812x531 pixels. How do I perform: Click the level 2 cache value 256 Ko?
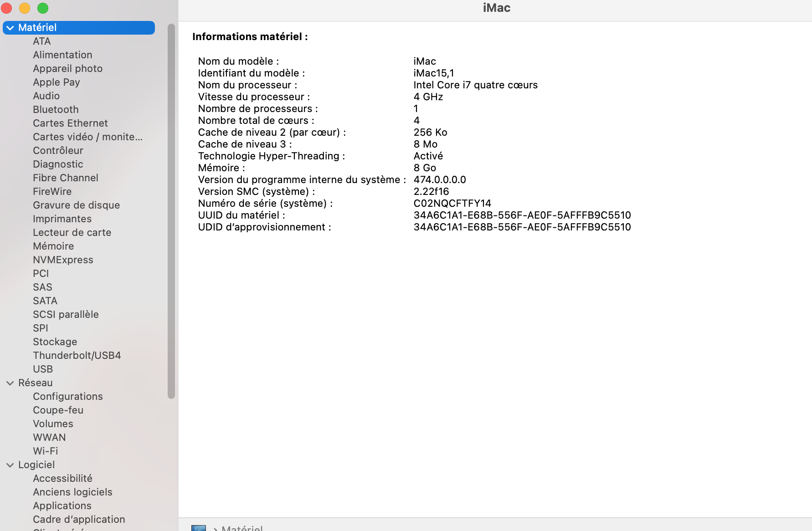[430, 133]
